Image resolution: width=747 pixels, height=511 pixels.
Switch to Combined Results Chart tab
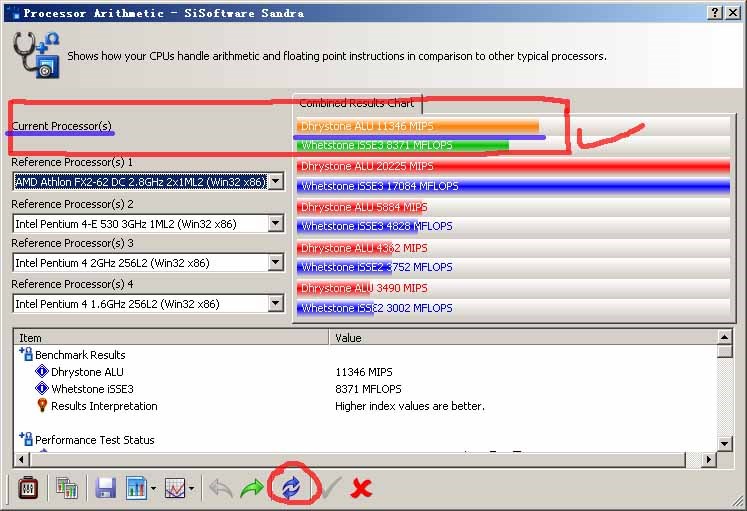(357, 103)
